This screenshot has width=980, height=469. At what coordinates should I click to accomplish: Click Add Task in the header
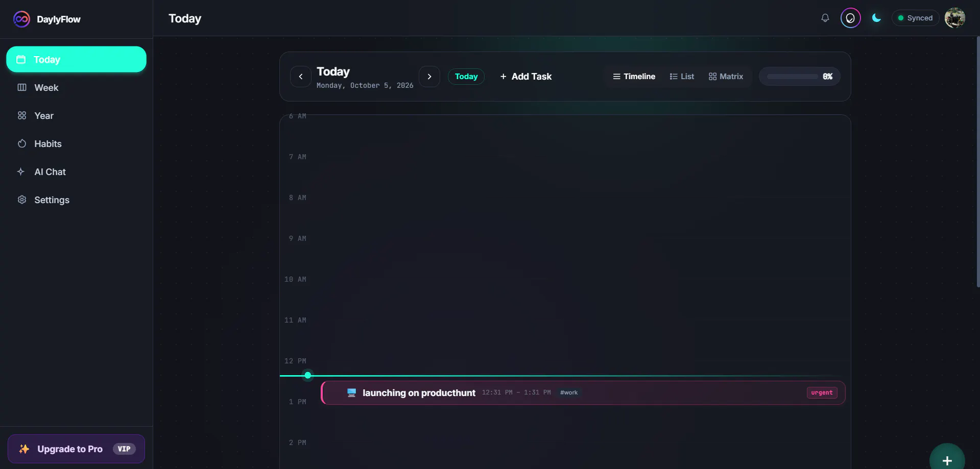click(526, 77)
